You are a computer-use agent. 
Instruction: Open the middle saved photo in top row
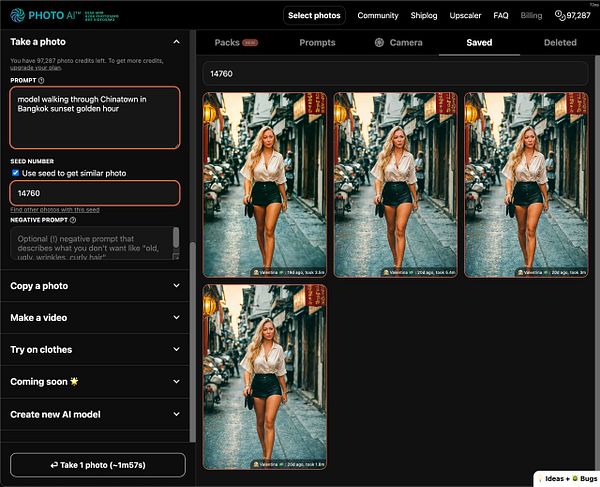coord(395,185)
